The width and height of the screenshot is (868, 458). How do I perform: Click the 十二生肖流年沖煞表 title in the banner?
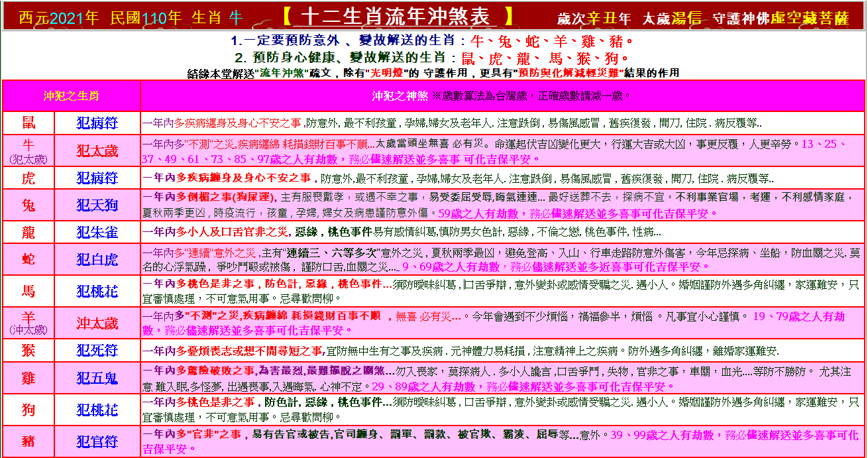(x=396, y=16)
